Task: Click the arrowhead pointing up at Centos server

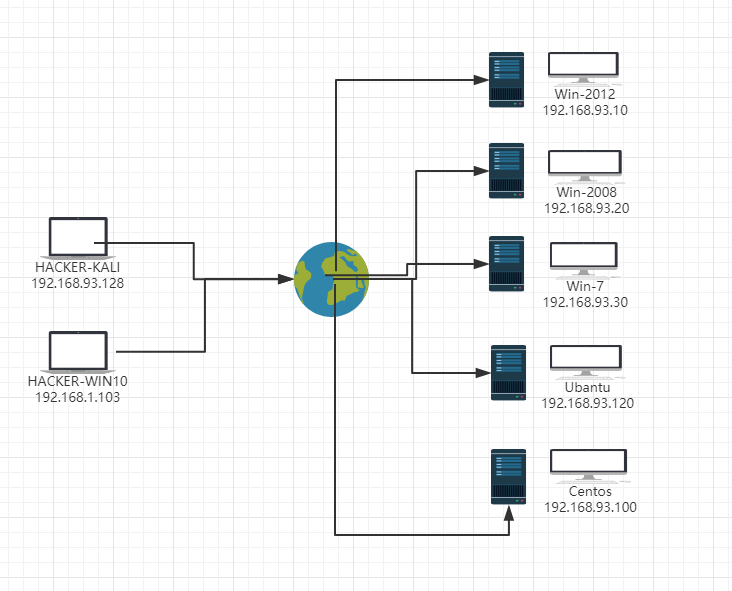Action: click(509, 514)
